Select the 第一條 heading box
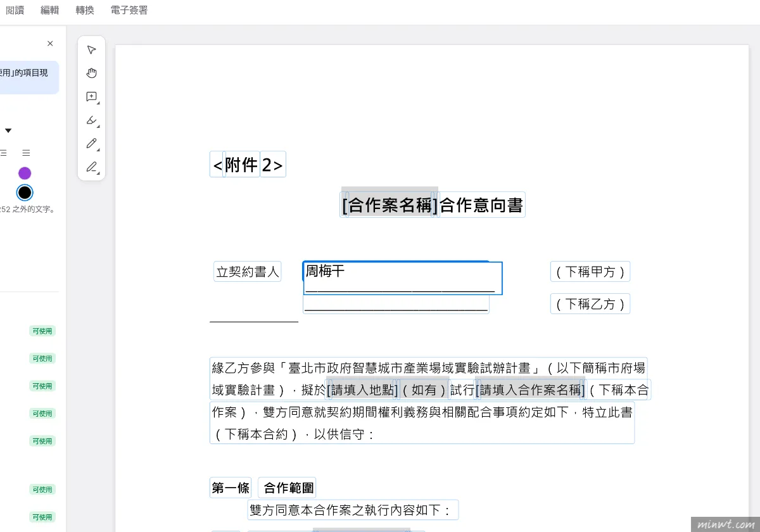 (231, 488)
